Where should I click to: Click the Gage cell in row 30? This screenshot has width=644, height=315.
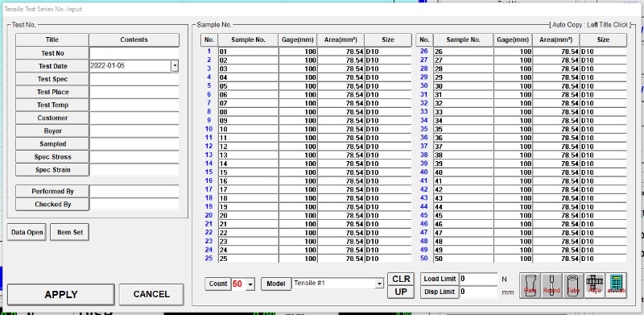click(513, 86)
